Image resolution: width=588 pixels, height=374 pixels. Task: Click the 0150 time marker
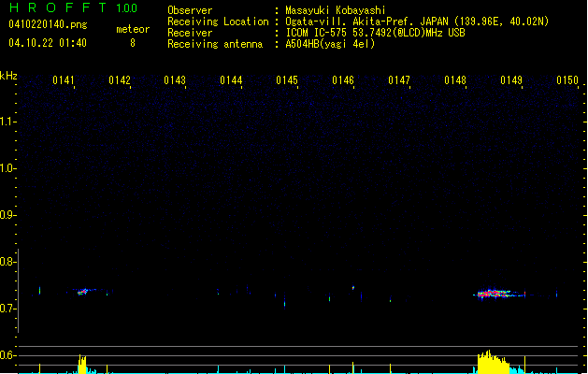pyautogui.click(x=567, y=80)
